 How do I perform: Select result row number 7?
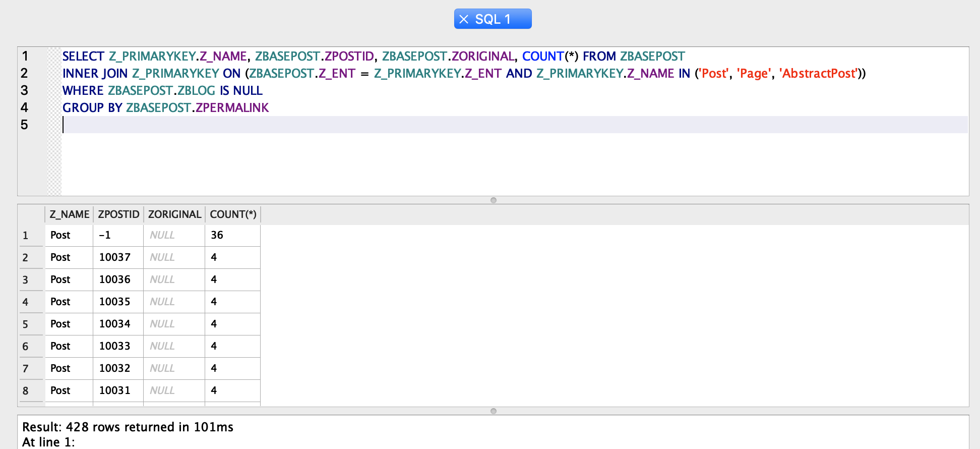click(x=31, y=369)
